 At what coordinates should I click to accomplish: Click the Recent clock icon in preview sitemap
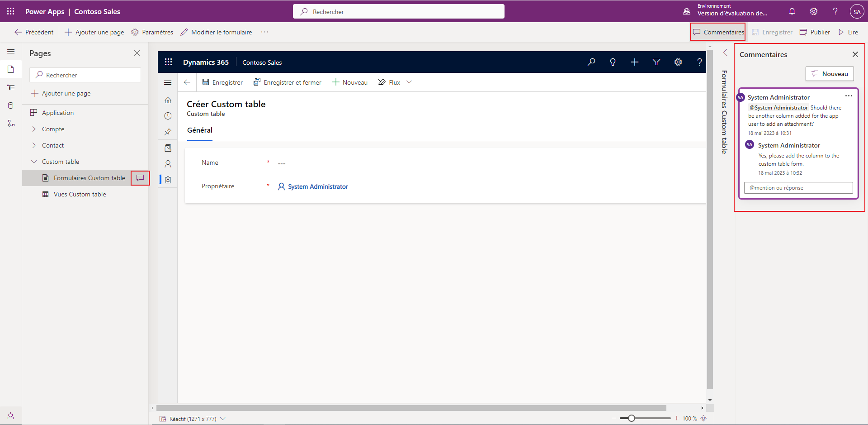168,116
